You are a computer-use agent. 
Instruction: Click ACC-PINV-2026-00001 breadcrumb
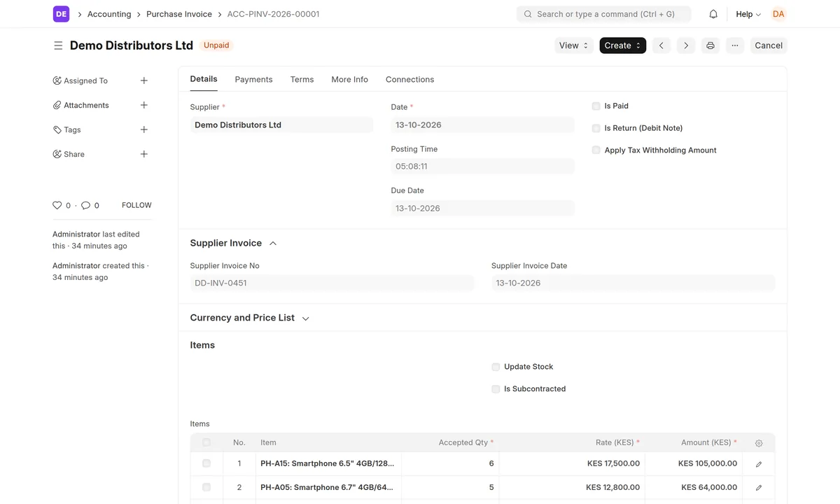(x=274, y=14)
